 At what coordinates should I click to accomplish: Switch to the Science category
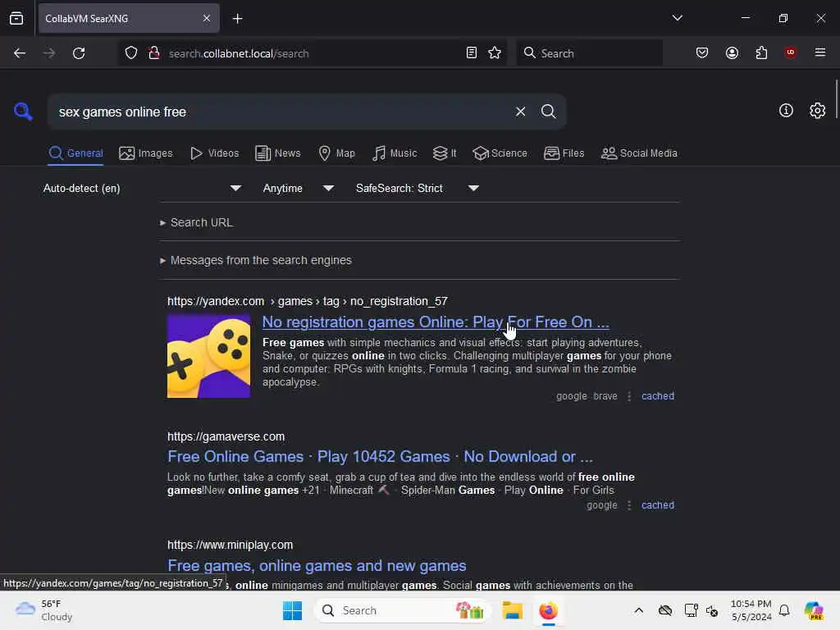(500, 153)
